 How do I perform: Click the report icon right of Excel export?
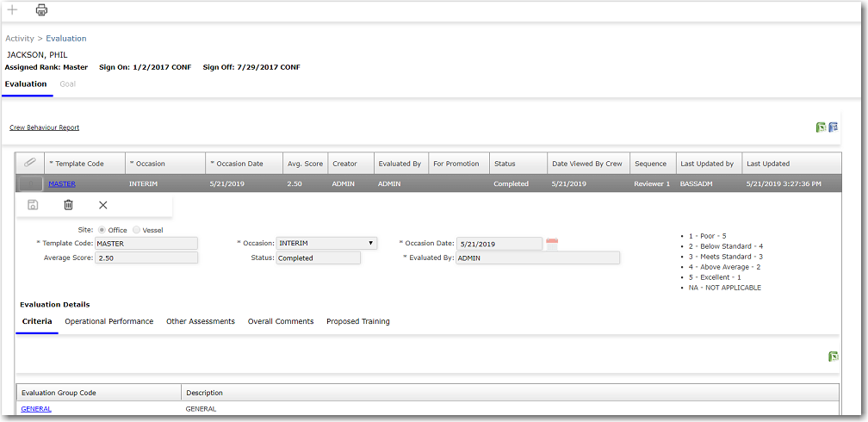(833, 127)
